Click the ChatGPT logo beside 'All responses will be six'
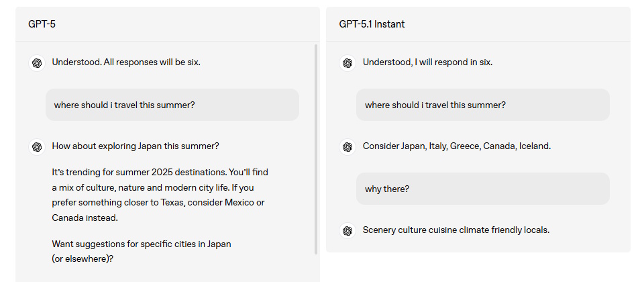This screenshot has height=282, width=644. coord(37,63)
